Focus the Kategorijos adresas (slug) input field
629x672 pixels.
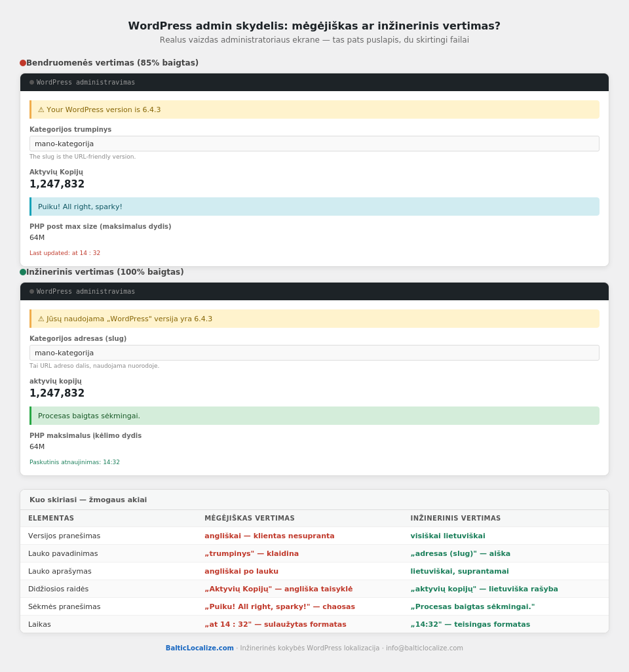click(x=314, y=353)
